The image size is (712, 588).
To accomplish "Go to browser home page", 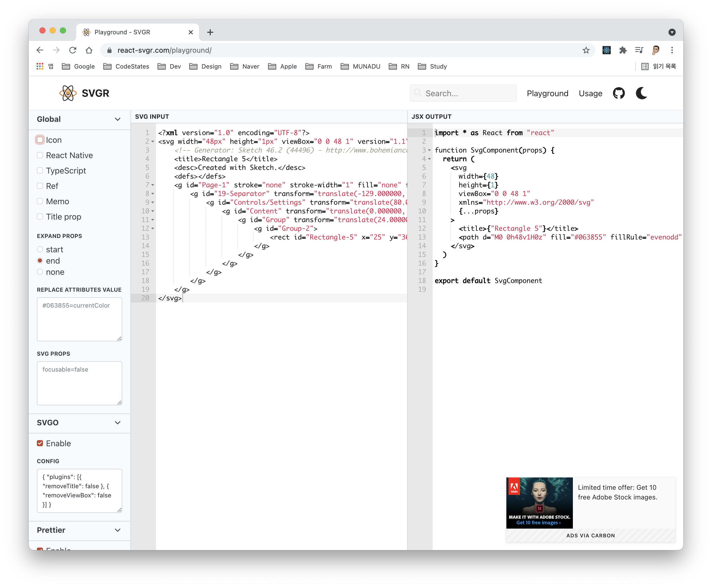I will tap(89, 50).
